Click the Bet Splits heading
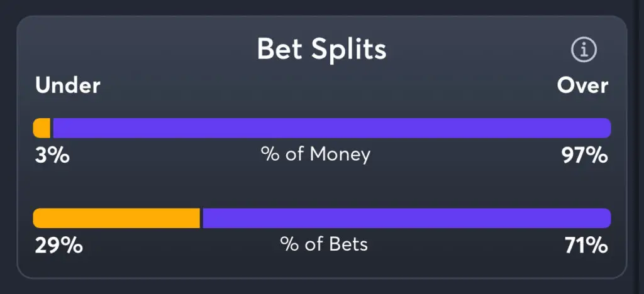Image resolution: width=644 pixels, height=294 pixels. coord(321,49)
